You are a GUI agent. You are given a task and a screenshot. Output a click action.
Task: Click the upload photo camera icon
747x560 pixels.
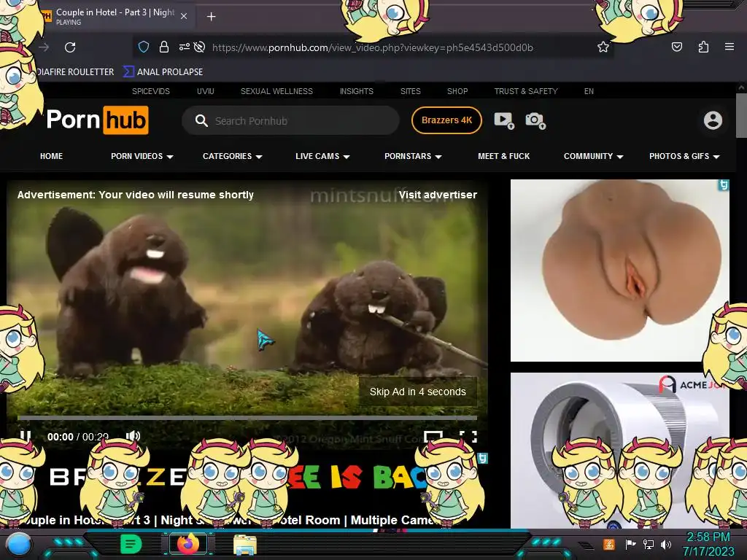[x=535, y=120]
